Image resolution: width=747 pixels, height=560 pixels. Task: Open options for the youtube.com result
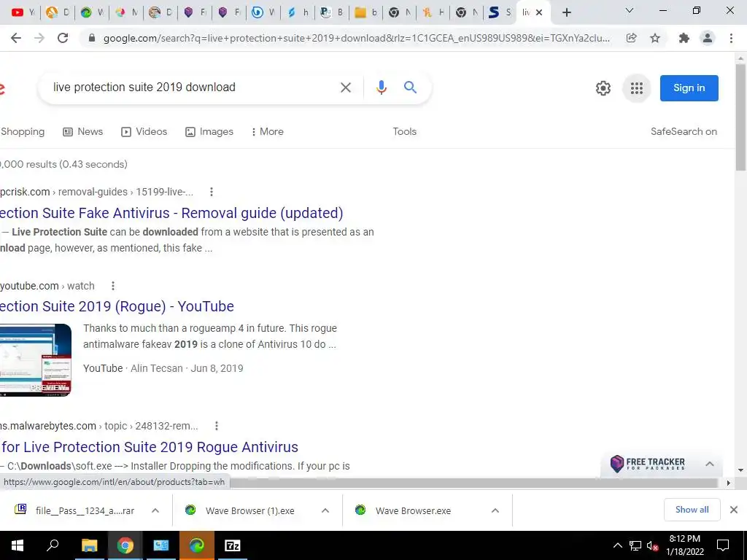click(x=113, y=286)
